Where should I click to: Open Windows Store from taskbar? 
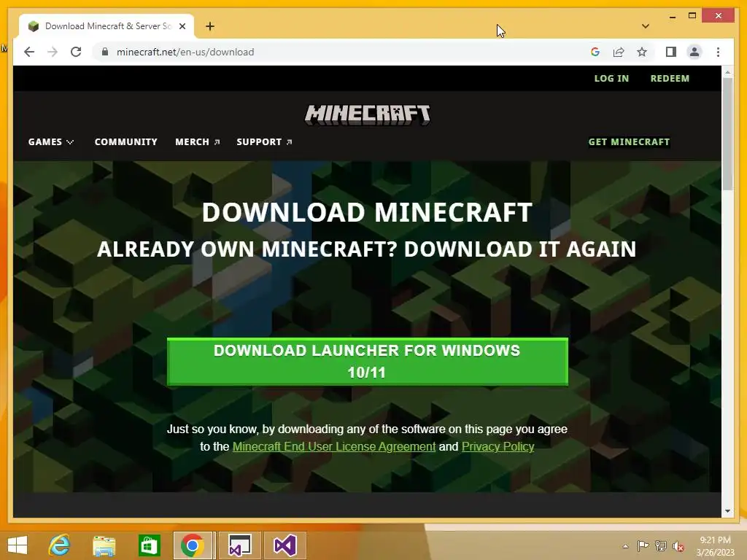149,545
